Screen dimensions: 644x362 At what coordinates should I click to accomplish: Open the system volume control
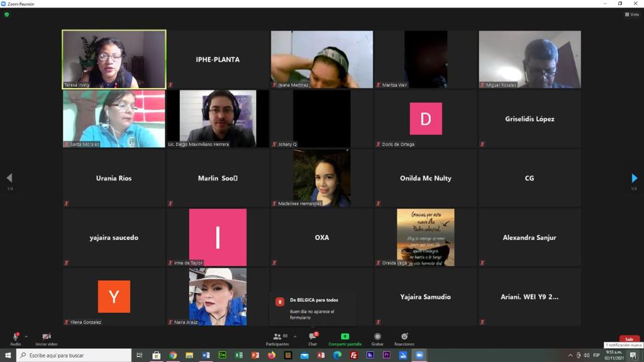click(587, 356)
